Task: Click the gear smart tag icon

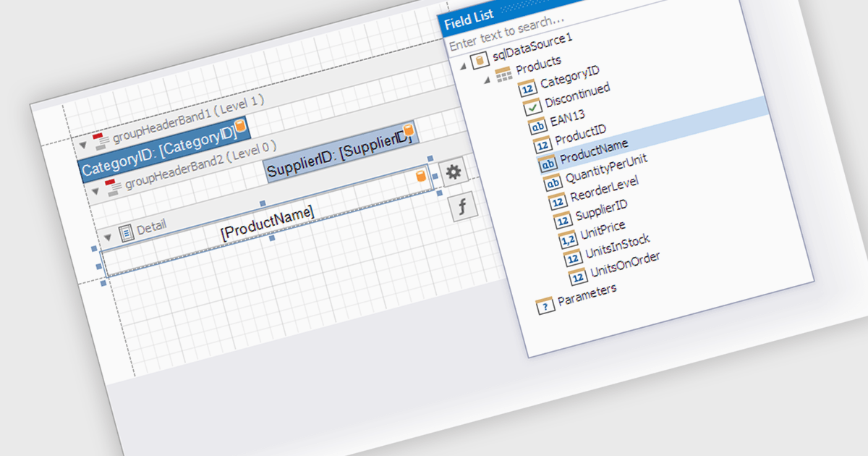Action: [x=454, y=172]
